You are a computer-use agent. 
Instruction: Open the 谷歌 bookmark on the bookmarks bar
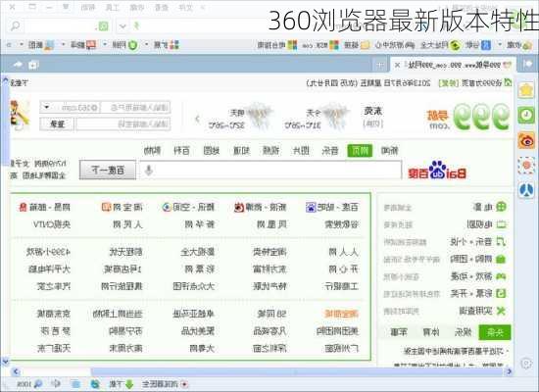click(478, 45)
